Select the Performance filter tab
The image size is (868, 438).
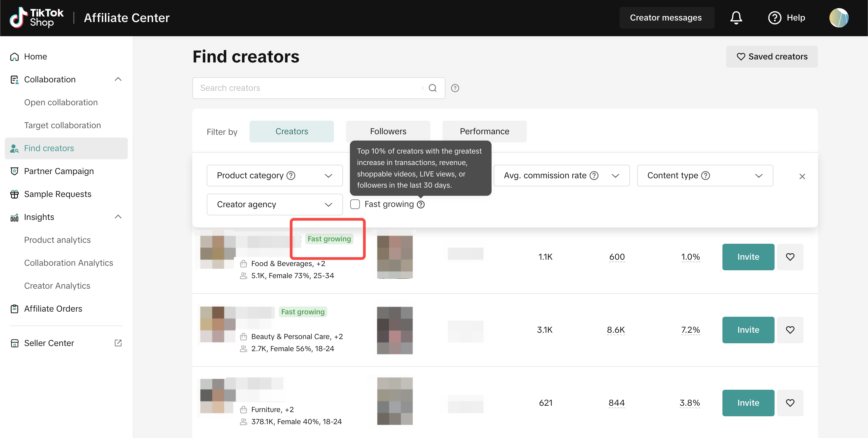484,131
